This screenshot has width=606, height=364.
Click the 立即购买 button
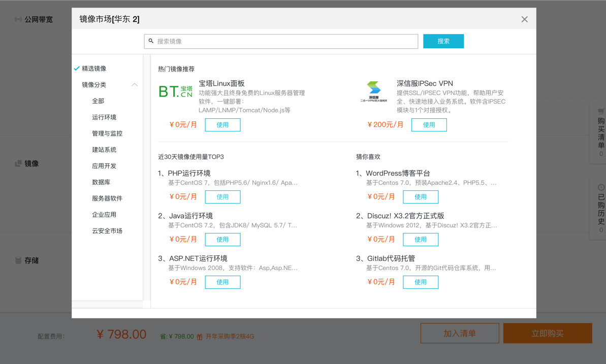pyautogui.click(x=547, y=334)
